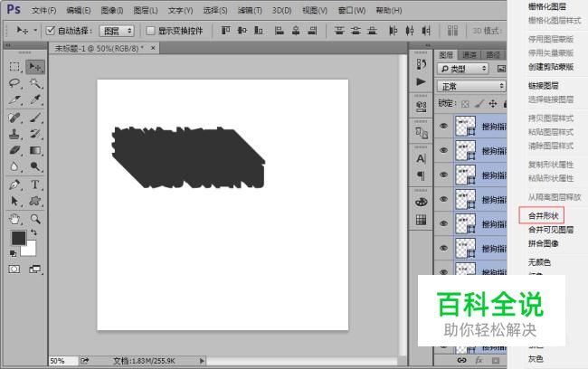This screenshot has height=369, width=588.
Task: Open the blend mode 正常 dropdown
Action: click(x=471, y=86)
